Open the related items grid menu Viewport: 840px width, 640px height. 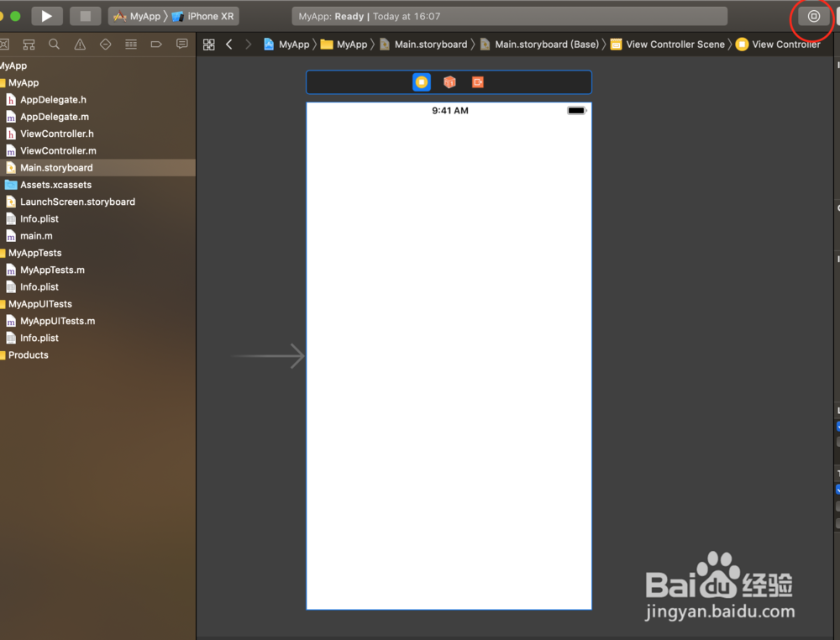209,45
